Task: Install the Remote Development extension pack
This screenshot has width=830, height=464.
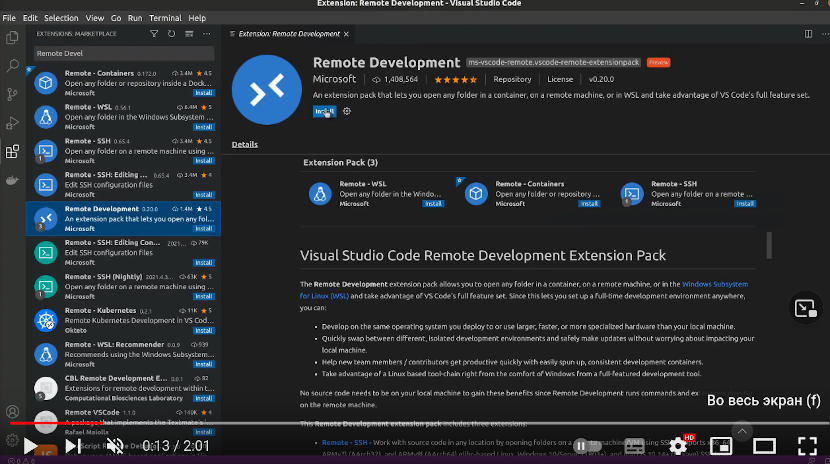Action: tap(324, 111)
